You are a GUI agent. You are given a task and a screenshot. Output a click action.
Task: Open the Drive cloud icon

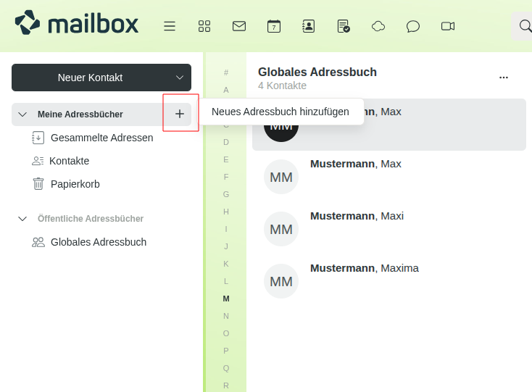378,26
